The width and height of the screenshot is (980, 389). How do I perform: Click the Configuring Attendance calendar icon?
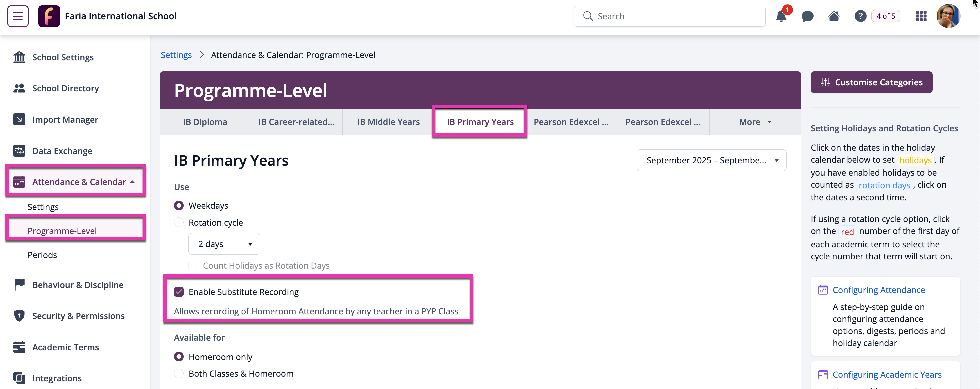click(x=823, y=290)
